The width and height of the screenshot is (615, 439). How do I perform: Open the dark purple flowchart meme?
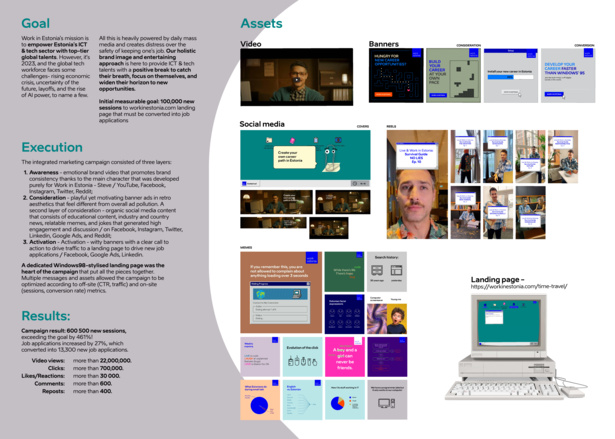coord(387,357)
